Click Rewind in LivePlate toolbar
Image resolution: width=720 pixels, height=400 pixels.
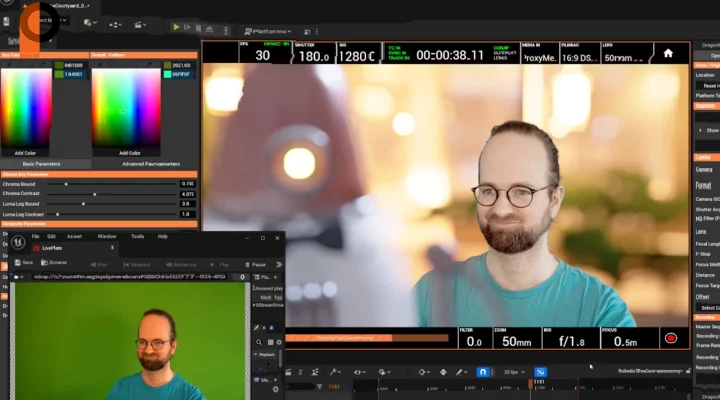click(137, 265)
